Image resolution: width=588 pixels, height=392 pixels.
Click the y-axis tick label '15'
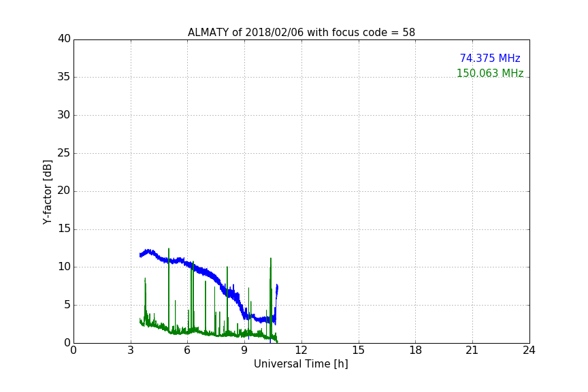(64, 229)
